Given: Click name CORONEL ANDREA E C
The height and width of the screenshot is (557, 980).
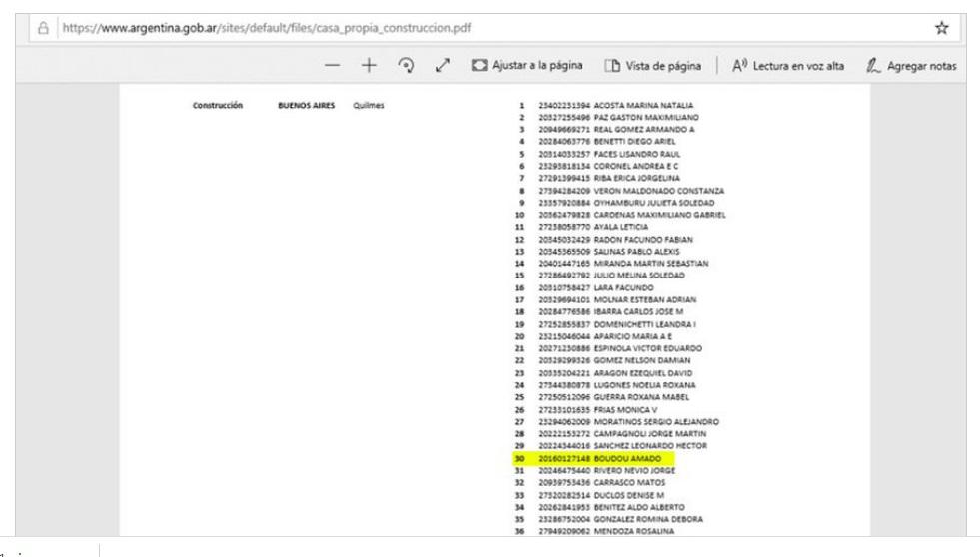Looking at the screenshot, I should pos(636,166).
